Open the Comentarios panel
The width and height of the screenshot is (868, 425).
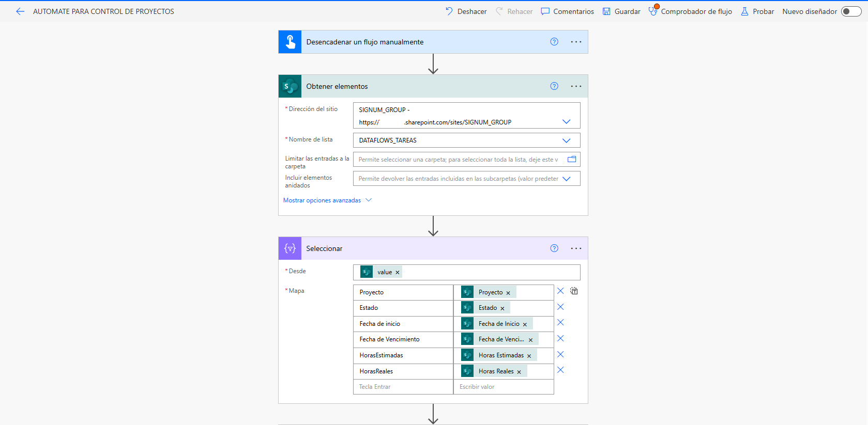coord(567,11)
